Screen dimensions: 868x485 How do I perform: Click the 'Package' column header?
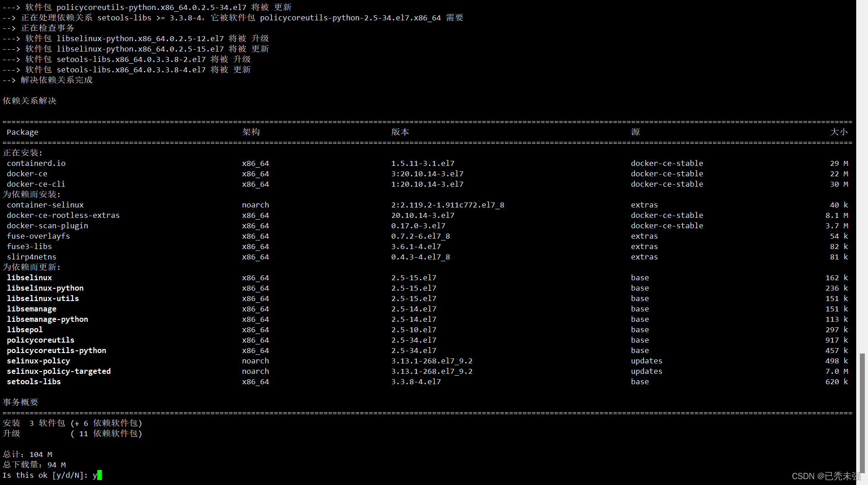point(23,132)
